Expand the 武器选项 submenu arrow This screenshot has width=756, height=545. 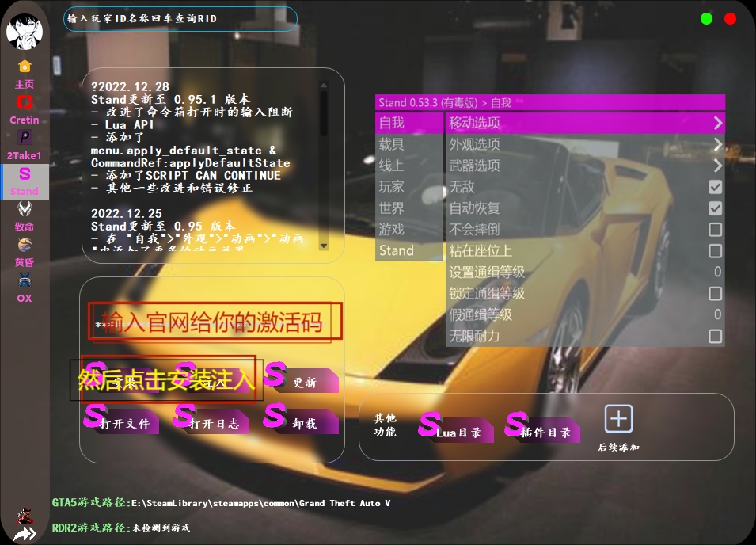(x=717, y=166)
